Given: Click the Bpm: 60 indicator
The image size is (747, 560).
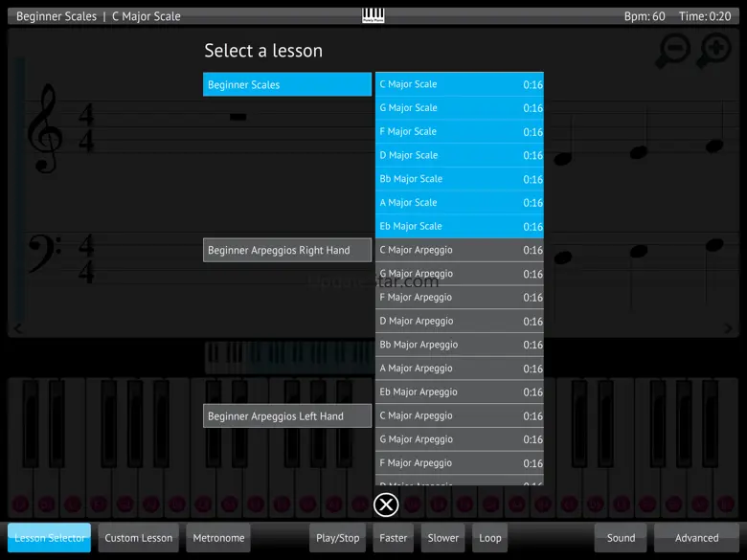Looking at the screenshot, I should (645, 16).
